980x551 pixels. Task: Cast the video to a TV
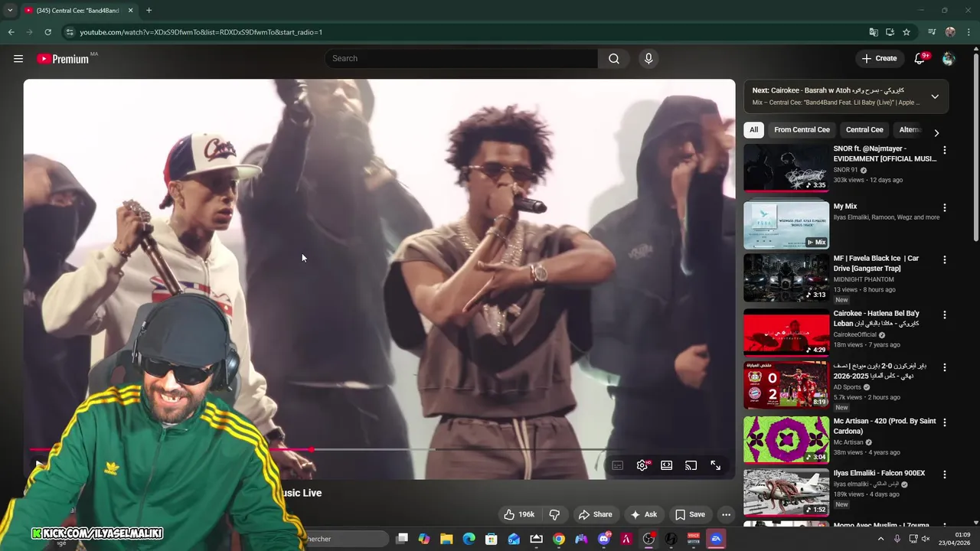point(691,465)
